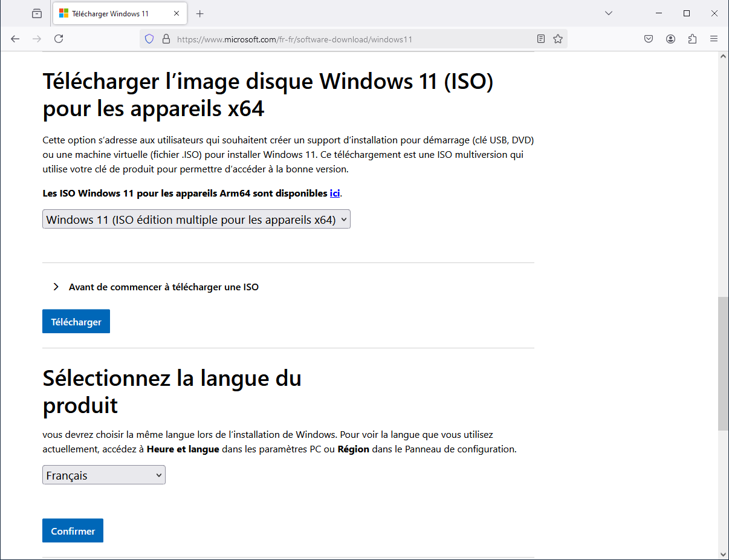Minimize the Firefox window

coord(659,13)
